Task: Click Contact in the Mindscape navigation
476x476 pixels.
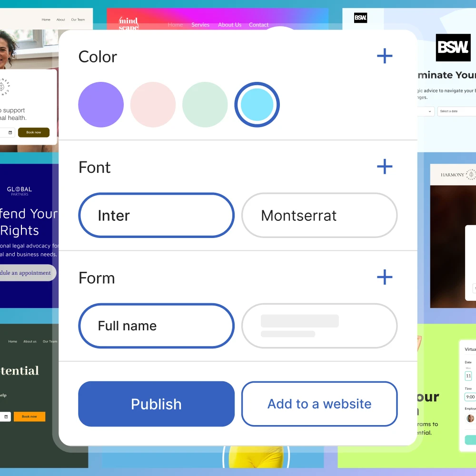Action: [x=258, y=25]
